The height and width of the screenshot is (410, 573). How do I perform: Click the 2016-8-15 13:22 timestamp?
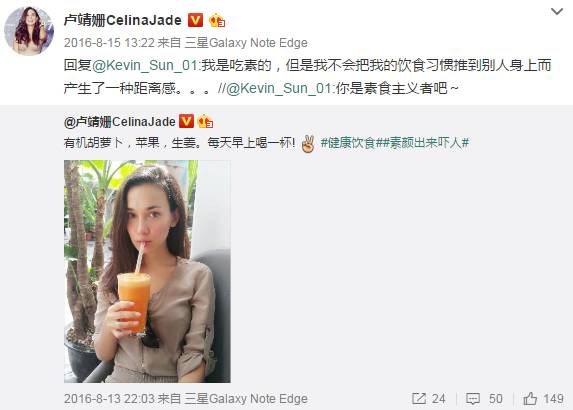tap(109, 43)
